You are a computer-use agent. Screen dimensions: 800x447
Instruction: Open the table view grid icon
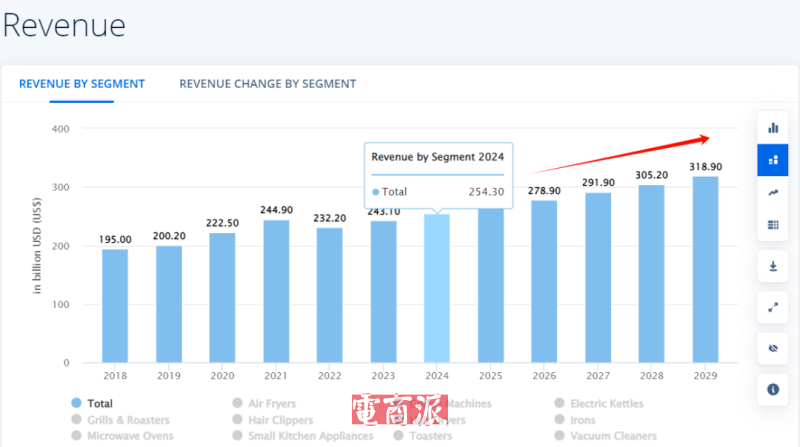coord(773,225)
